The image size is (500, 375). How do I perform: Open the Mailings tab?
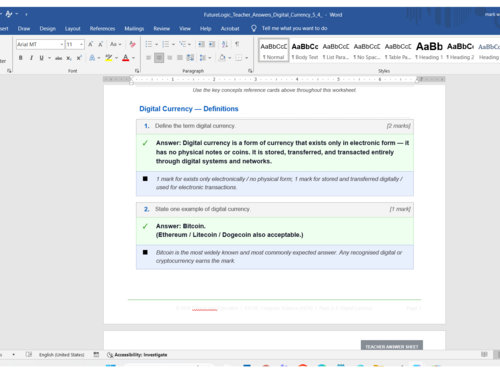(134, 29)
